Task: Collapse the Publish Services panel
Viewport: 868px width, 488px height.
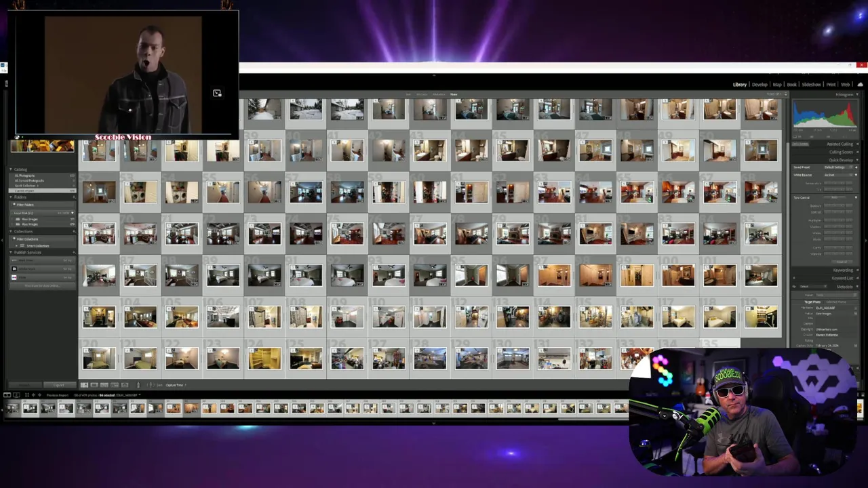Action: [x=11, y=252]
